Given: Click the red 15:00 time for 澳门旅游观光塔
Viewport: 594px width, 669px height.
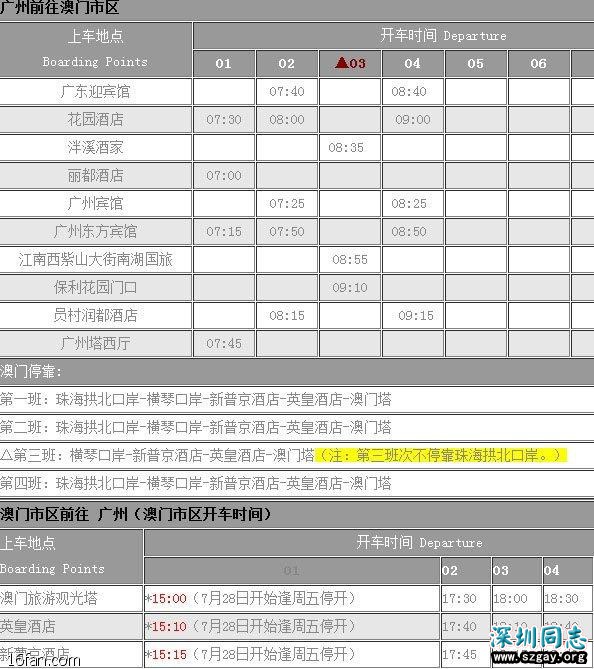Looking at the screenshot, I should coord(169,598).
